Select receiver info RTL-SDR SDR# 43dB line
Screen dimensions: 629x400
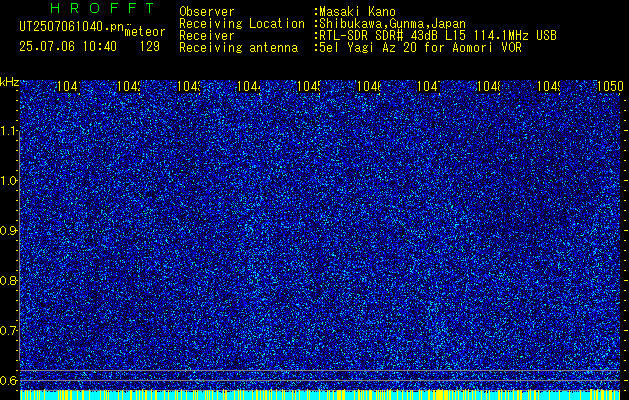coord(438,36)
